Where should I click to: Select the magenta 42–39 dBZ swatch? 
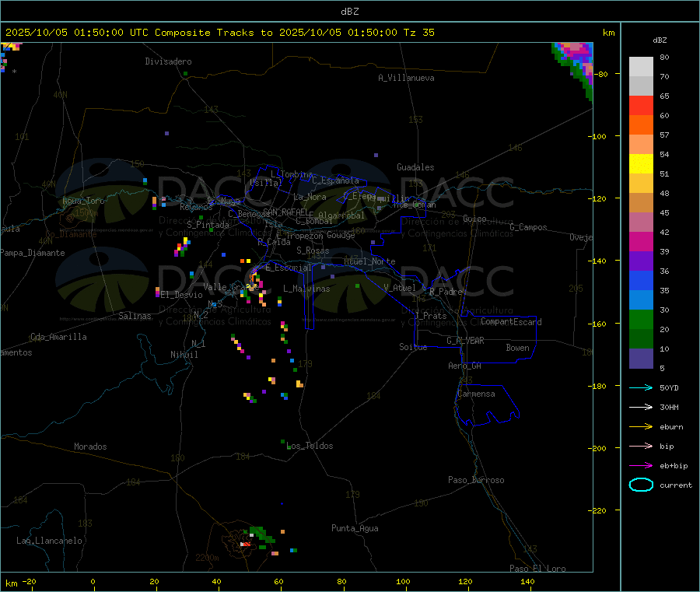pos(641,241)
